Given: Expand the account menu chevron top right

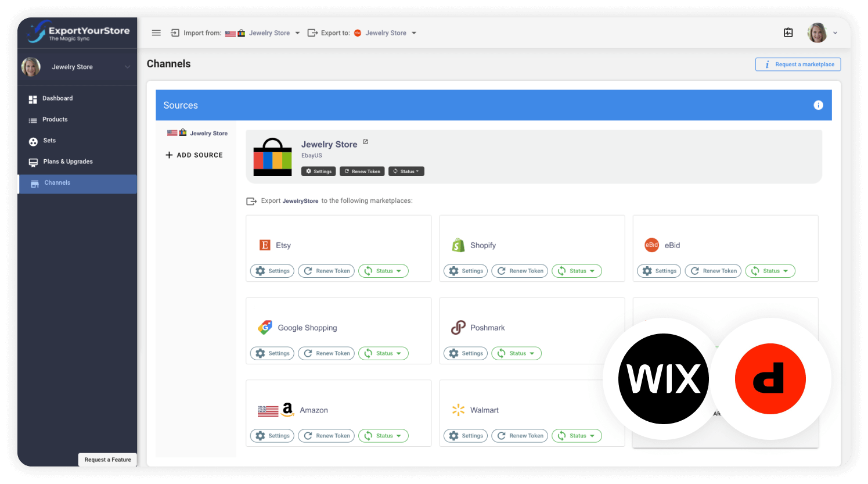Looking at the screenshot, I should pyautogui.click(x=835, y=33).
